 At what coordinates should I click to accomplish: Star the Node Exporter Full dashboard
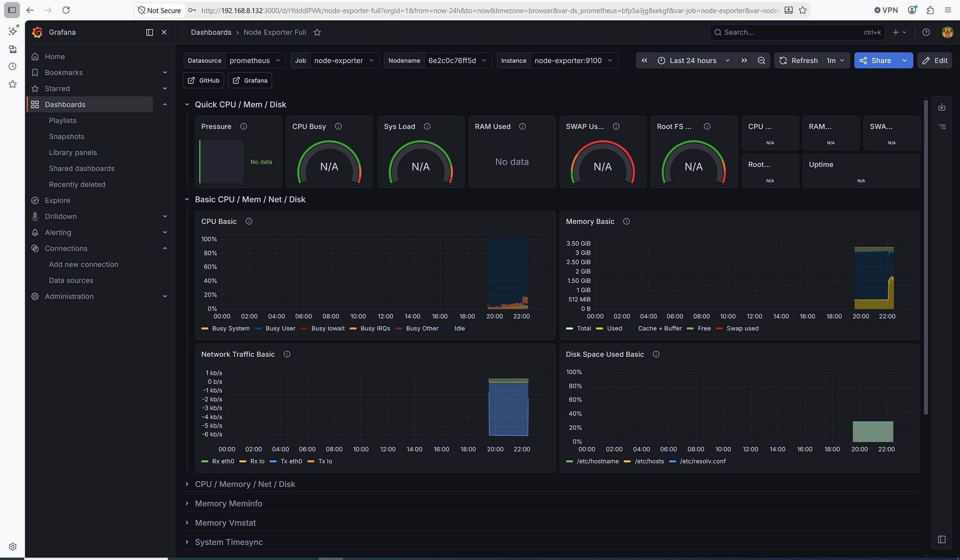point(317,32)
